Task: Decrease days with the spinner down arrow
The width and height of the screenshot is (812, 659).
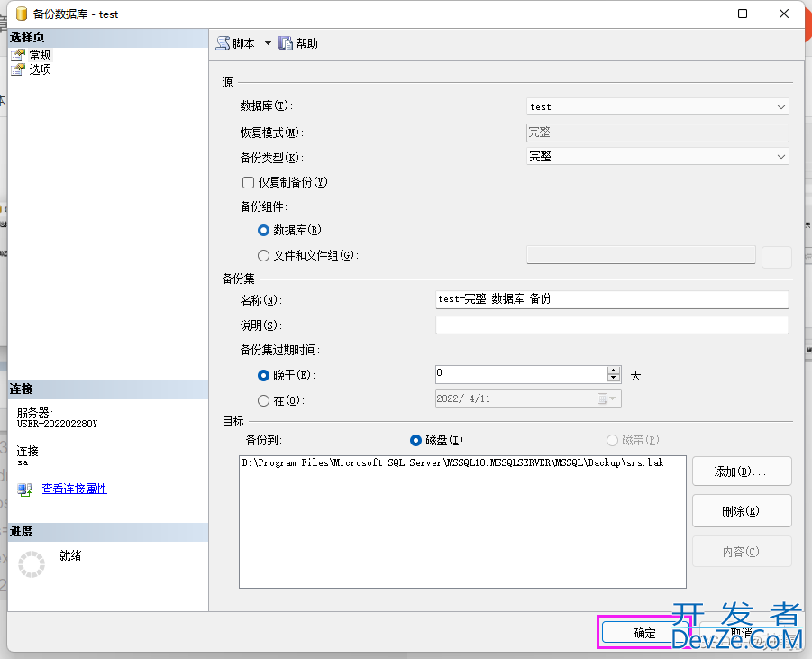Action: pyautogui.click(x=614, y=379)
